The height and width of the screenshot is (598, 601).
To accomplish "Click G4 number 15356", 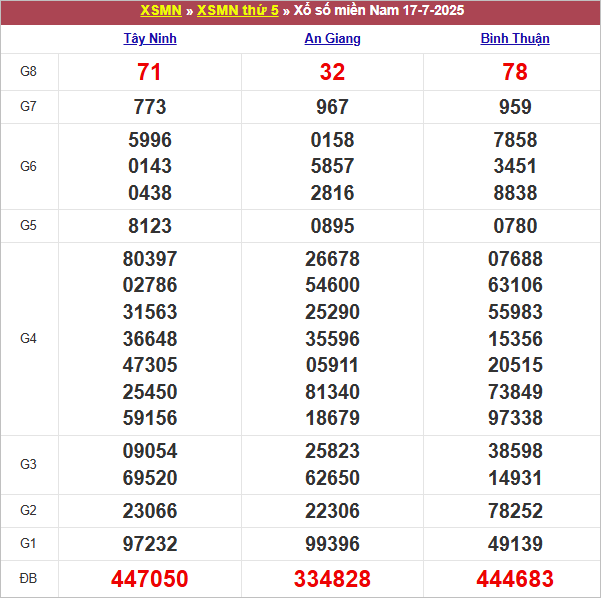I will (515, 339).
